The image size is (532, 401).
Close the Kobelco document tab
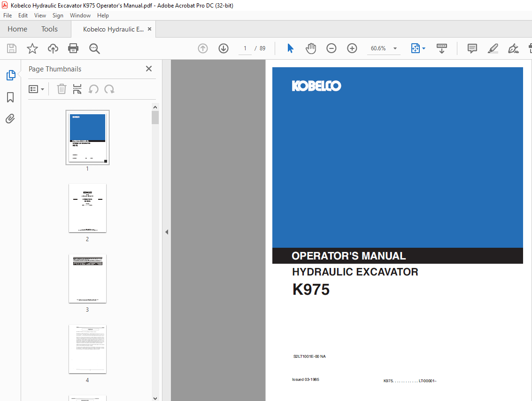click(150, 29)
